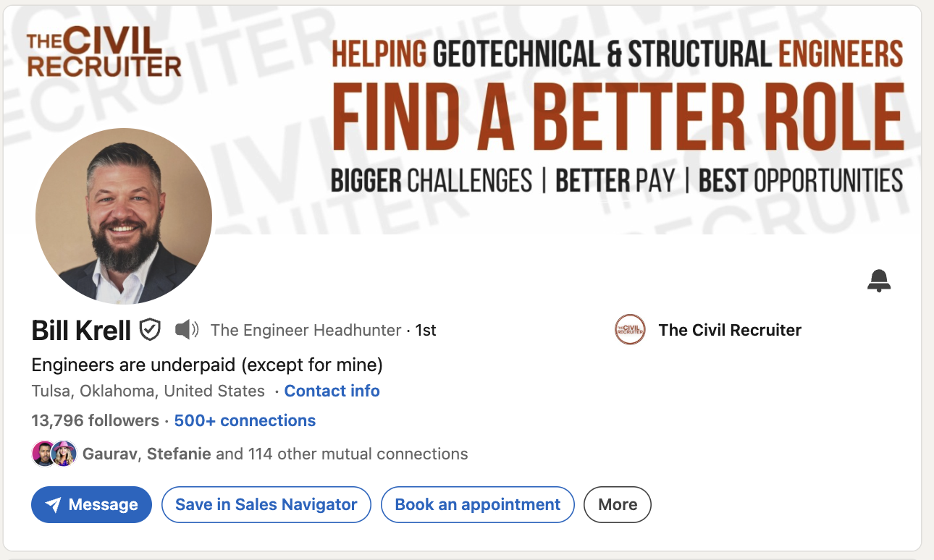Viewport: 934px width, 560px height.
Task: Click The Civil Recruiter company logo icon
Action: click(629, 330)
